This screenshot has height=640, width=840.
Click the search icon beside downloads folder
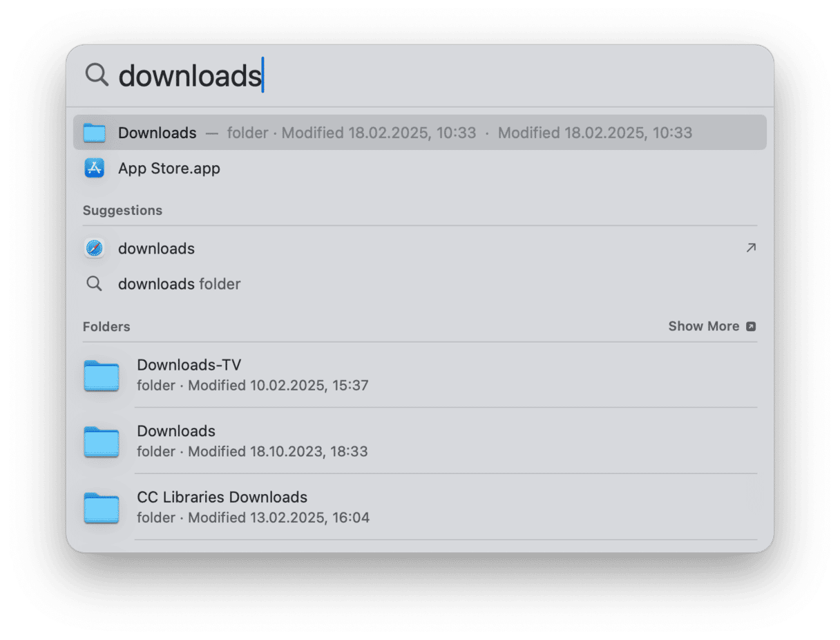pos(94,284)
